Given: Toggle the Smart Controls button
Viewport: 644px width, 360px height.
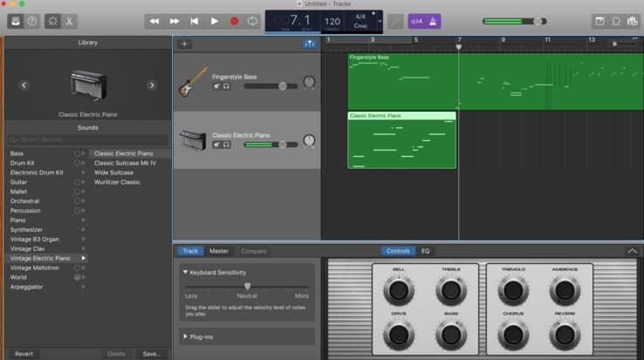Looking at the screenshot, I should tap(52, 21).
